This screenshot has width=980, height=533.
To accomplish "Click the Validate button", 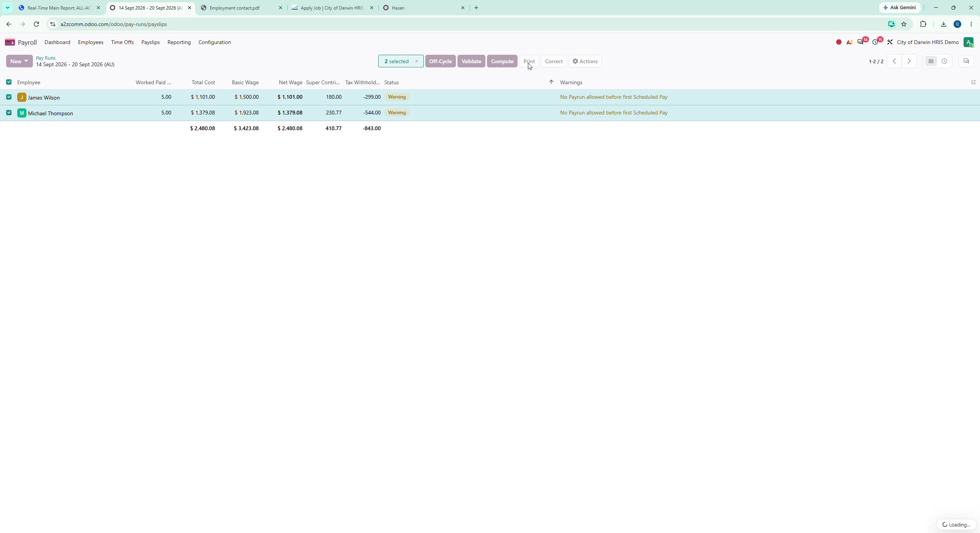I will 471,61.
